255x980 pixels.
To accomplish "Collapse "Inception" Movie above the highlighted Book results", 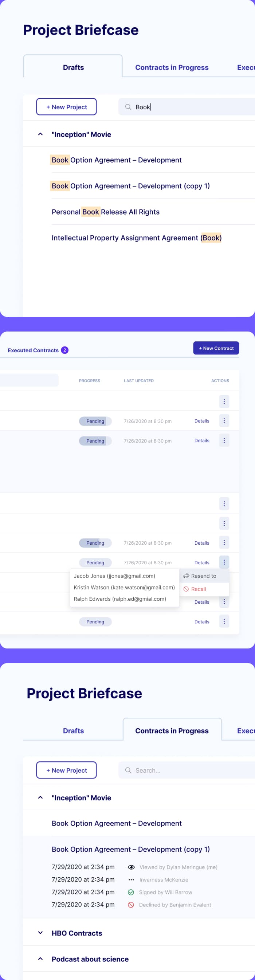I will [x=40, y=134].
